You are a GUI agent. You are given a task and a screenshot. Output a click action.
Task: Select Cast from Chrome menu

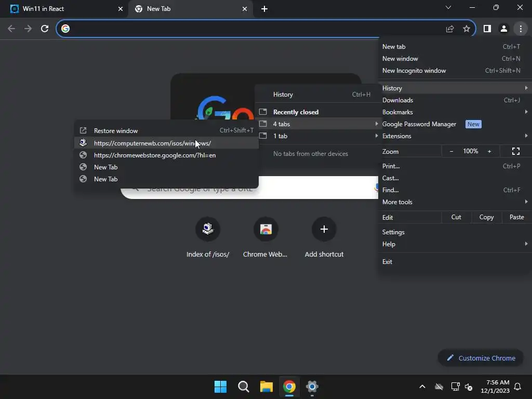click(x=454, y=178)
